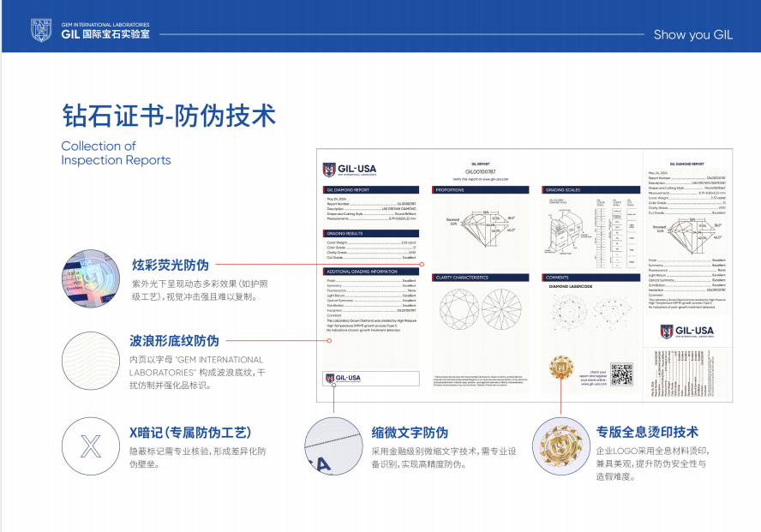761x532 pixels.
Task: Click the X watermark circle icon
Action: [91, 446]
